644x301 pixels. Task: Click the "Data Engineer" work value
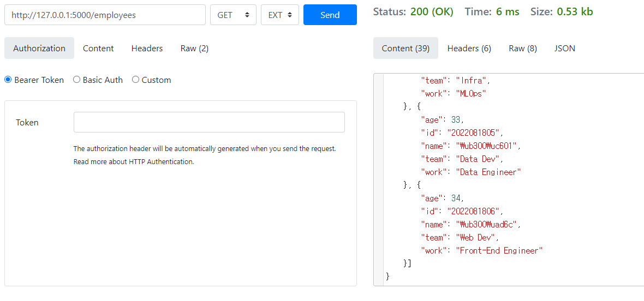(x=488, y=172)
